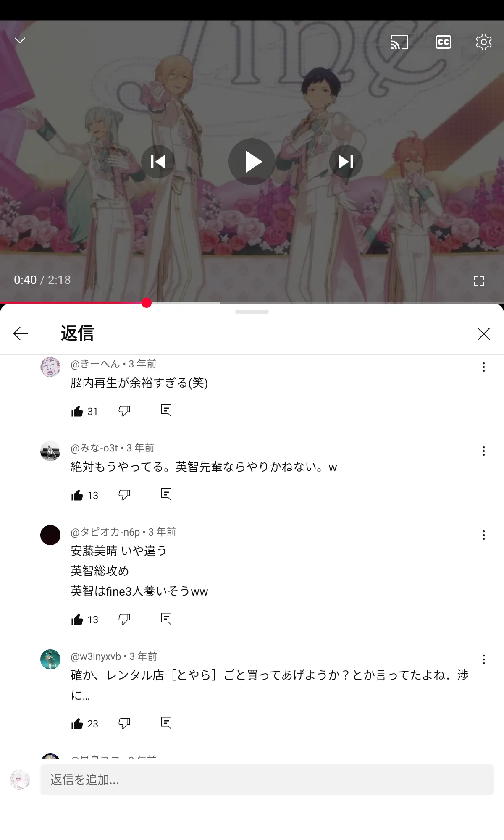504x840 pixels.
Task: Skip to the next video
Action: (x=346, y=162)
